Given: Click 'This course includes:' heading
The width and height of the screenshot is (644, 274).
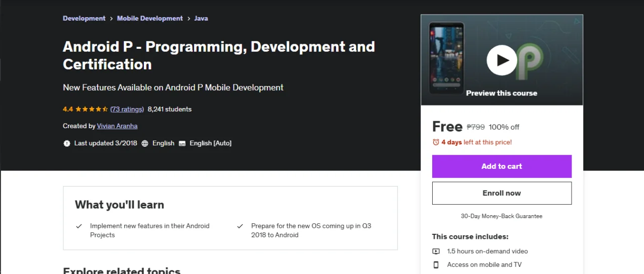Looking at the screenshot, I should [x=470, y=237].
